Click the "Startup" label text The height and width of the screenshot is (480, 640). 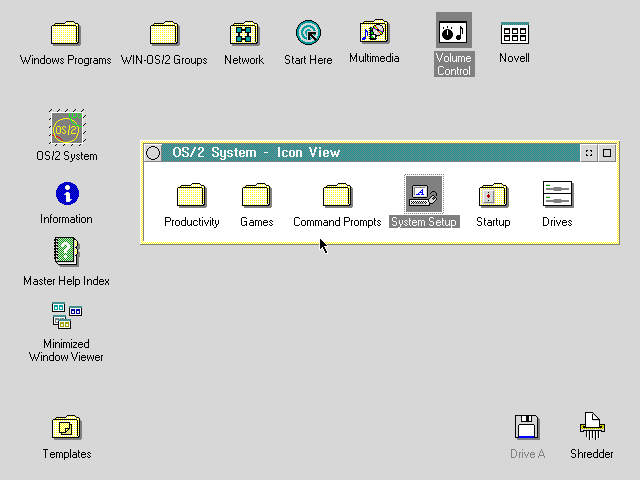pos(493,222)
